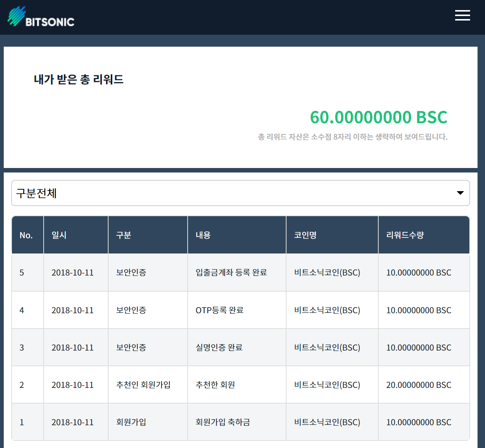
Task: Click the coin name in the OTP등록 row
Action: (327, 310)
